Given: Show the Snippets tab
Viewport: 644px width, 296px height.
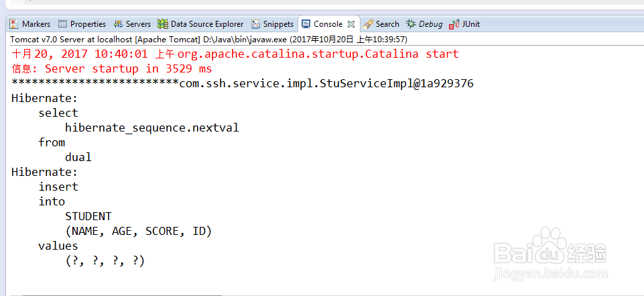Looking at the screenshot, I should [278, 24].
